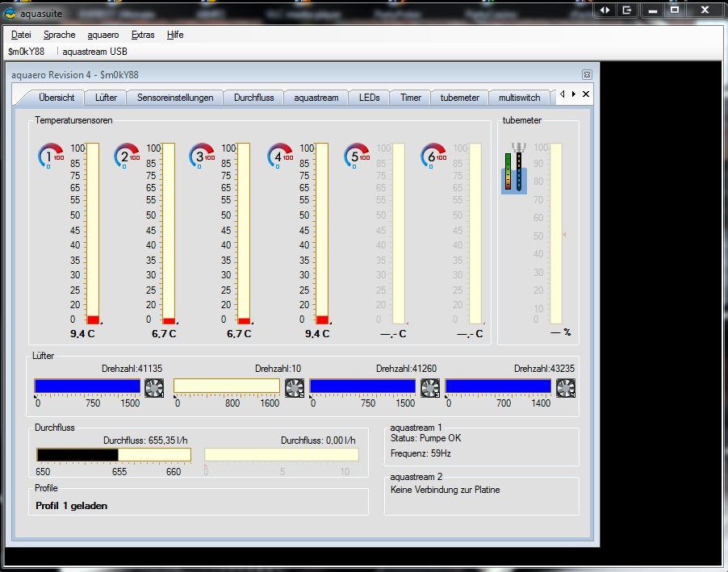Click the 'Drehzahl:41260' label
The height and width of the screenshot is (572, 728).
pos(406,369)
